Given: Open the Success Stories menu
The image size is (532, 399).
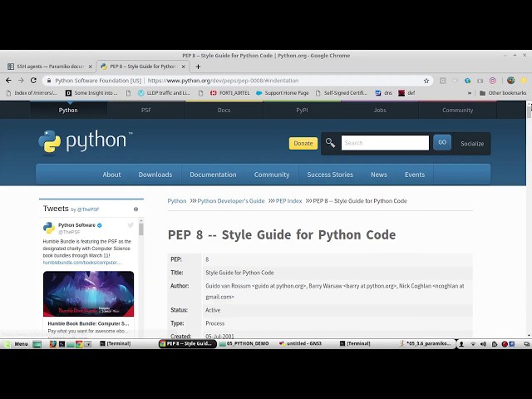Looking at the screenshot, I should (x=330, y=175).
